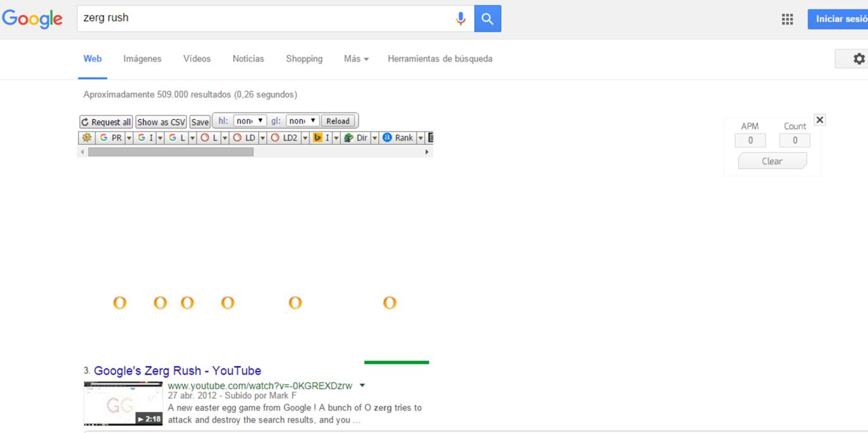This screenshot has height=433, width=868.
Task: Open the gl country dropdown
Action: pos(302,121)
